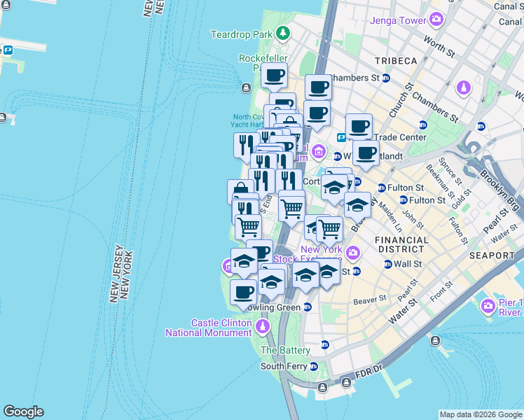Select the school marker right of the Cort label
524x420 pixels.
pyautogui.click(x=334, y=188)
